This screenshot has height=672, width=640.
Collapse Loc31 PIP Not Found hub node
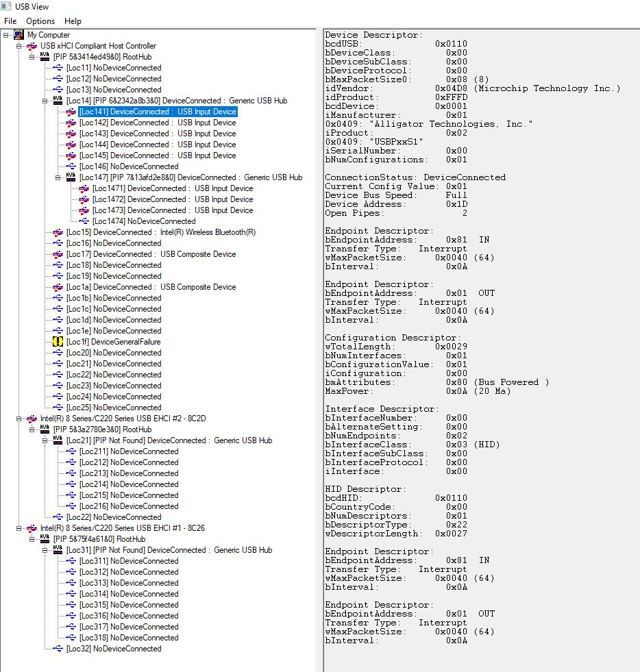pos(45,550)
